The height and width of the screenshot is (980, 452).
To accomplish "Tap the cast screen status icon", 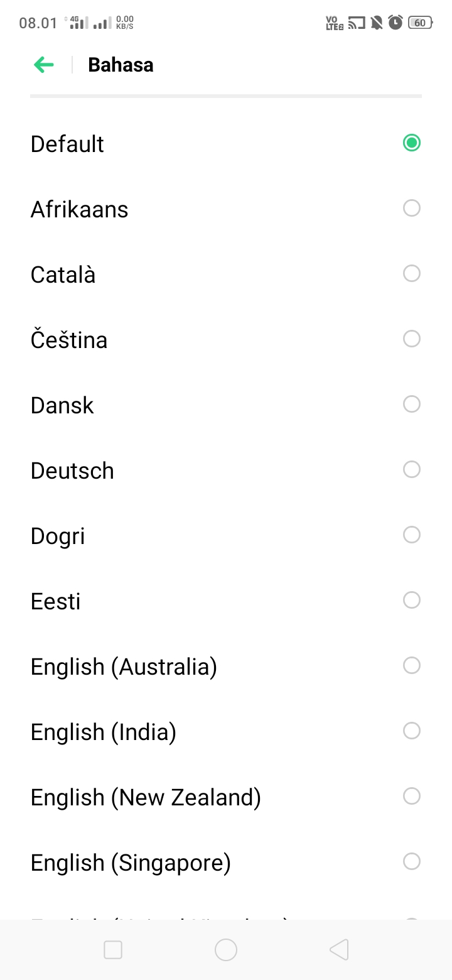I will (x=357, y=23).
